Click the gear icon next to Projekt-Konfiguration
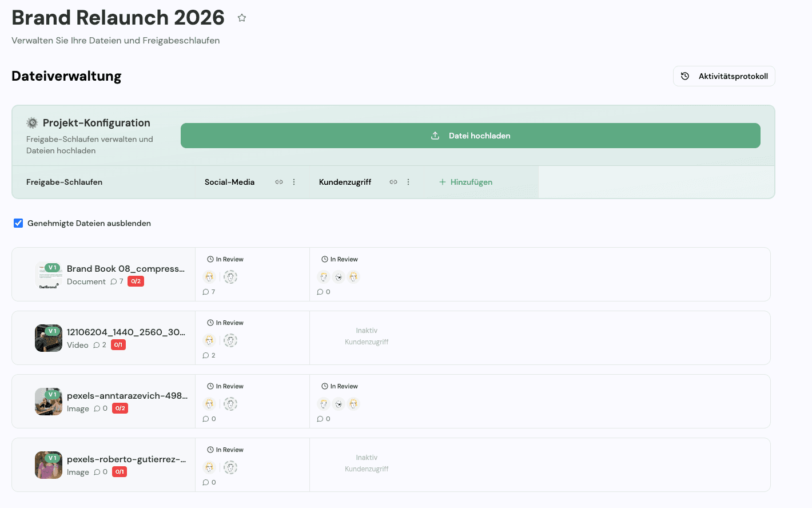The image size is (812, 508). coord(32,122)
